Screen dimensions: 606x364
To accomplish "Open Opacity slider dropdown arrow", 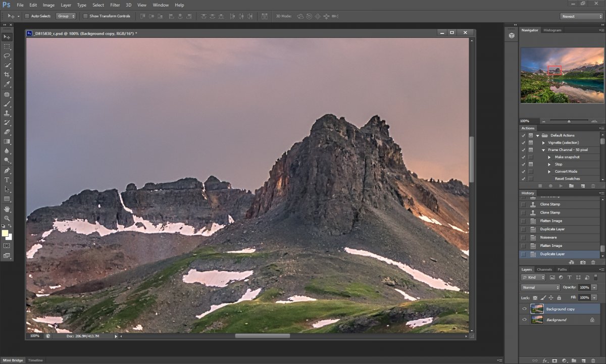I will point(594,287).
